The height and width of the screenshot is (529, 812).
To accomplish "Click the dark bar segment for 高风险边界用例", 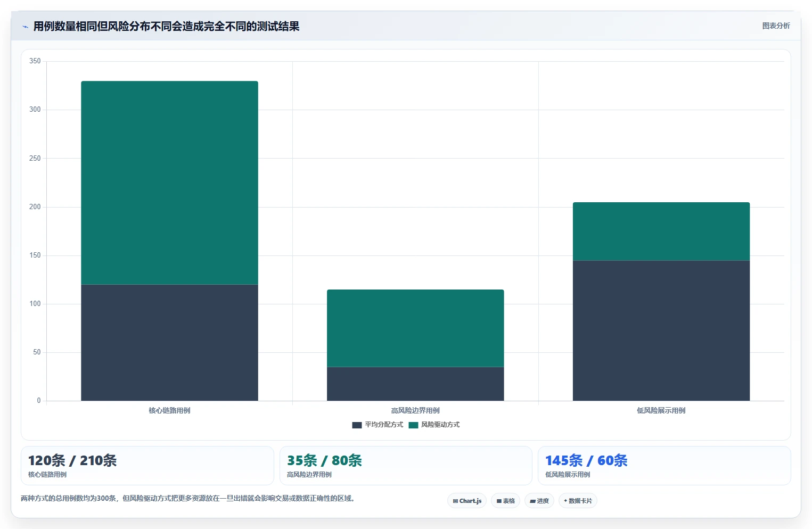I will (x=415, y=384).
